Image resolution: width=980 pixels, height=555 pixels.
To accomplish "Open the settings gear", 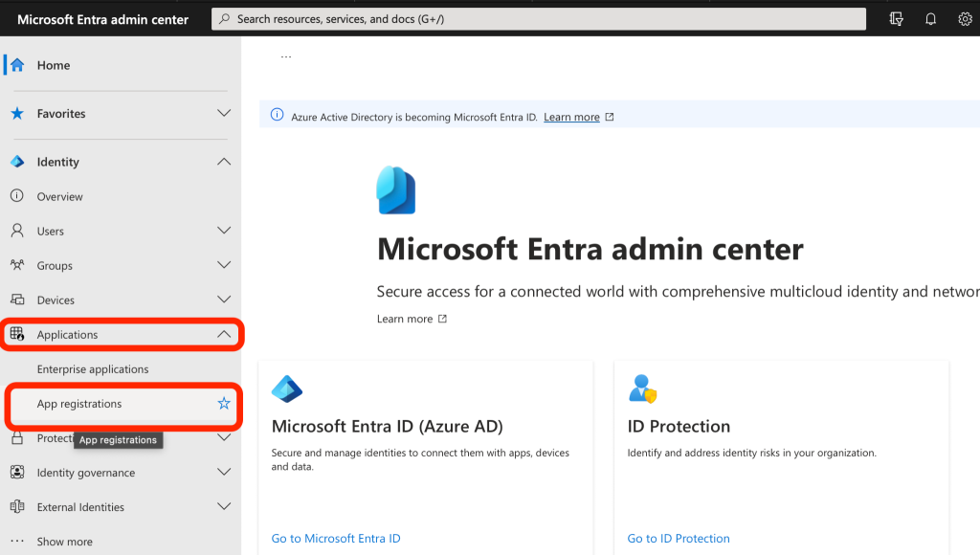I will [965, 19].
